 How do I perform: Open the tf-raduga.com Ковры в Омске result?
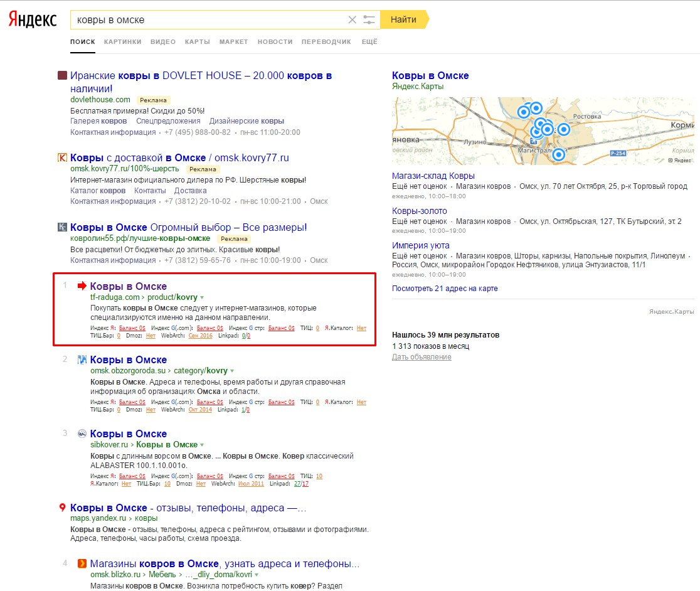[129, 286]
